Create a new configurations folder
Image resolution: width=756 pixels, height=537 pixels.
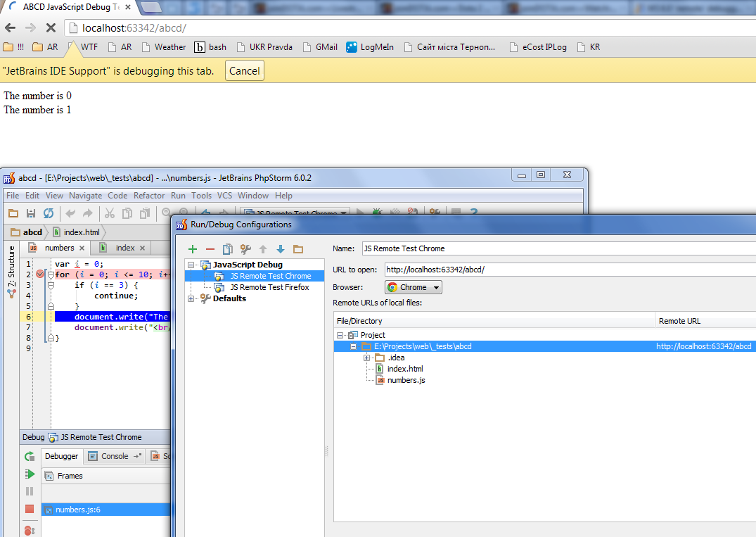(298, 249)
